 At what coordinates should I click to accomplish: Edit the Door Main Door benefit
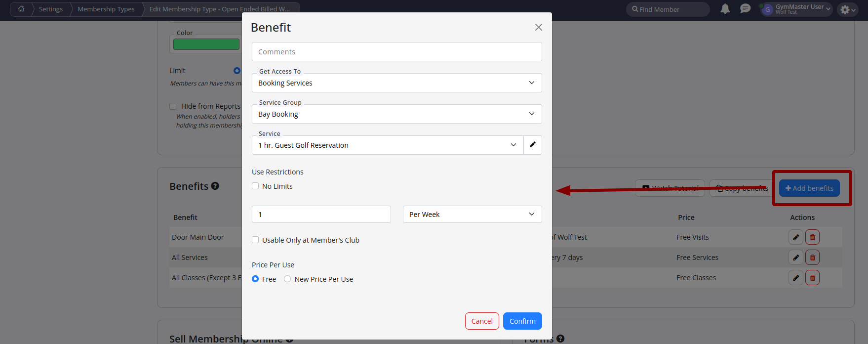795,237
